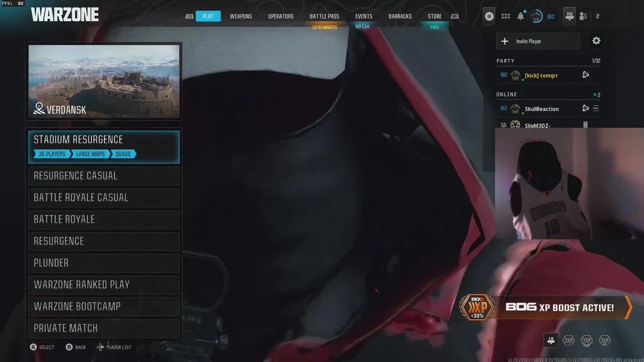644x362 pixels.
Task: Click the Quads tag
Action: tap(123, 154)
